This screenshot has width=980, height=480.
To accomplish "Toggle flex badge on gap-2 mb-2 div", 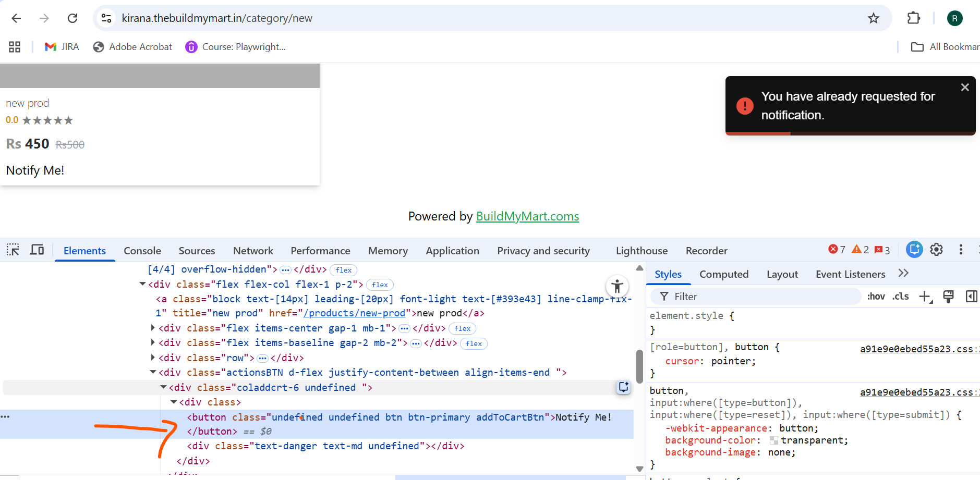I will coord(474,343).
